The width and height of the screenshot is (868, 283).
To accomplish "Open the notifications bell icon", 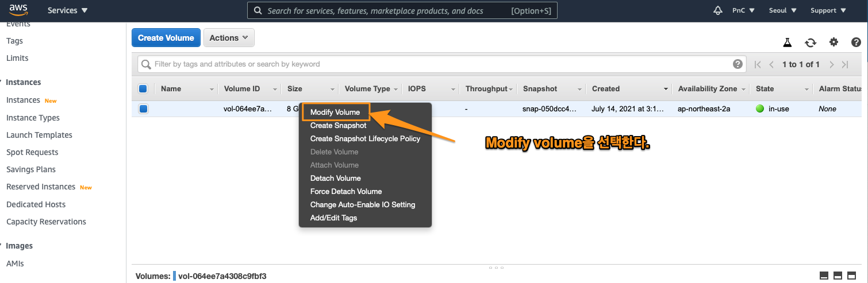I will click(x=717, y=10).
